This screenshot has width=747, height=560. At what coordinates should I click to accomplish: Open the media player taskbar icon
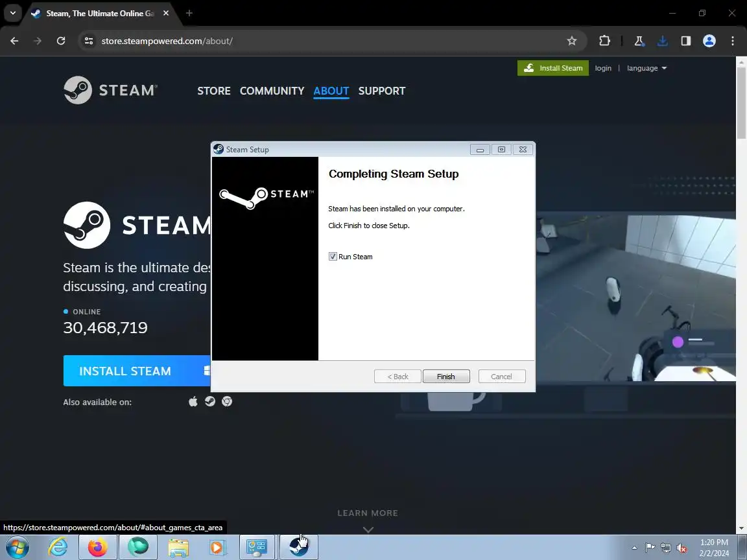(217, 548)
